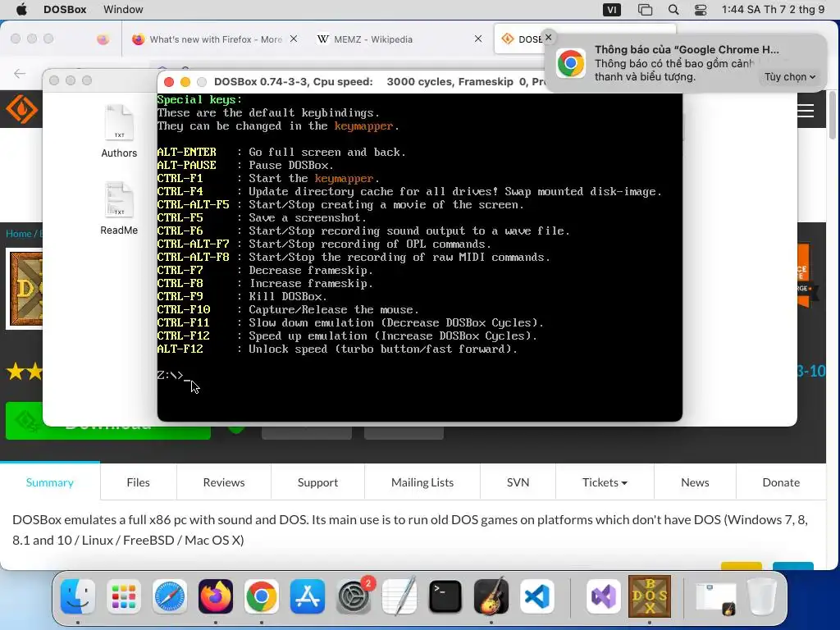Viewport: 840px width, 630px height.
Task: Close the MEMZ - Wikipedia tab
Action: pyautogui.click(x=478, y=39)
